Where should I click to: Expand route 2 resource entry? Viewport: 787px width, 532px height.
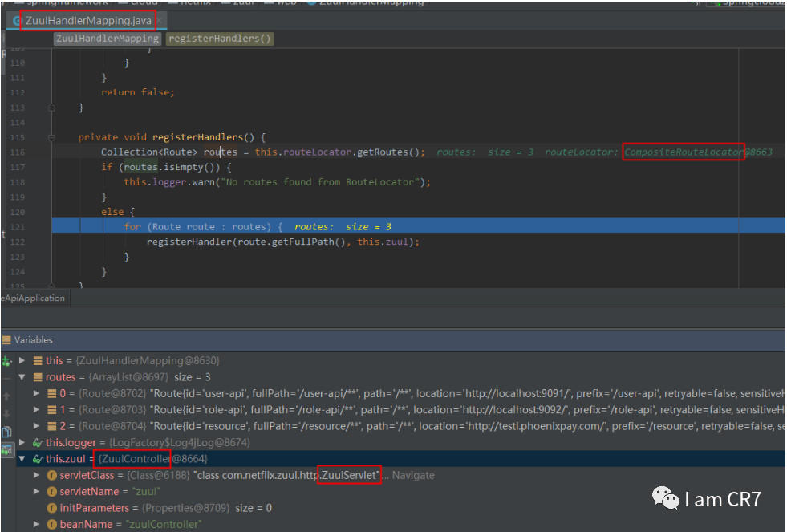point(36,427)
